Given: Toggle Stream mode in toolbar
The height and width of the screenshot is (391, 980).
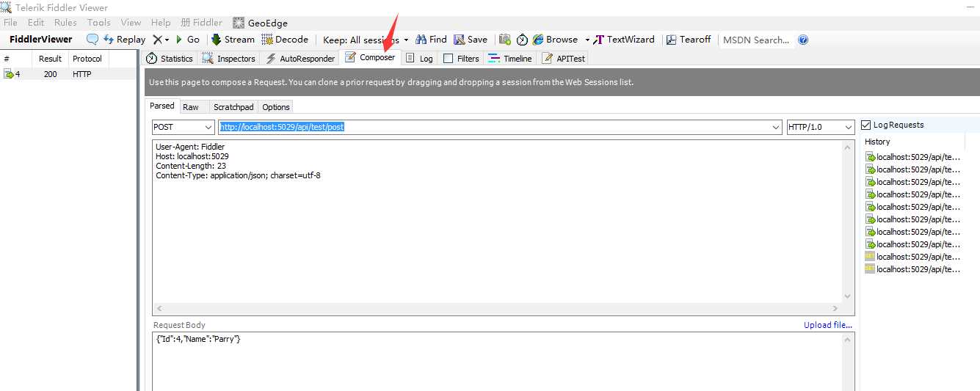Looking at the screenshot, I should pyautogui.click(x=233, y=40).
